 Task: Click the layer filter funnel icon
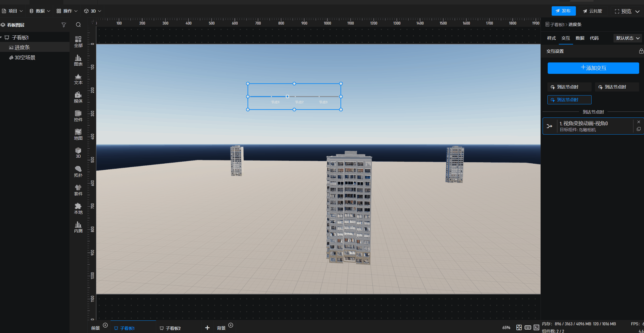tap(64, 25)
